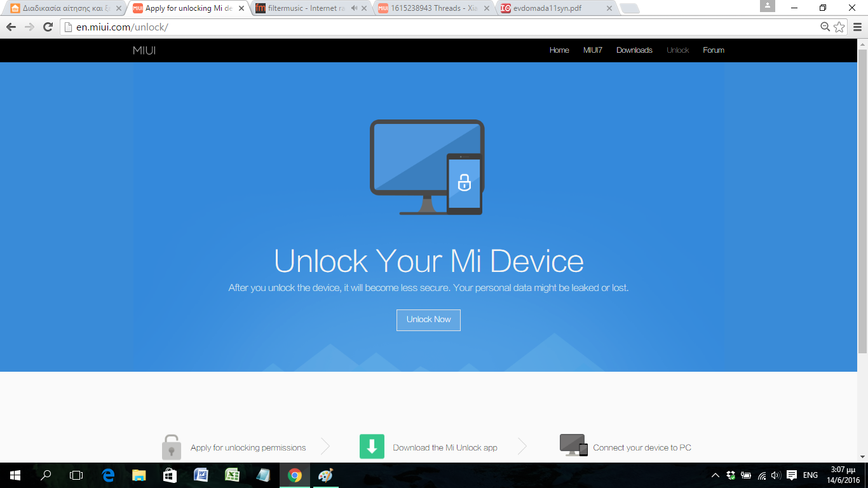Go to the Downloads page in navbar
Screen dimensions: 868x488
pyautogui.click(x=634, y=50)
